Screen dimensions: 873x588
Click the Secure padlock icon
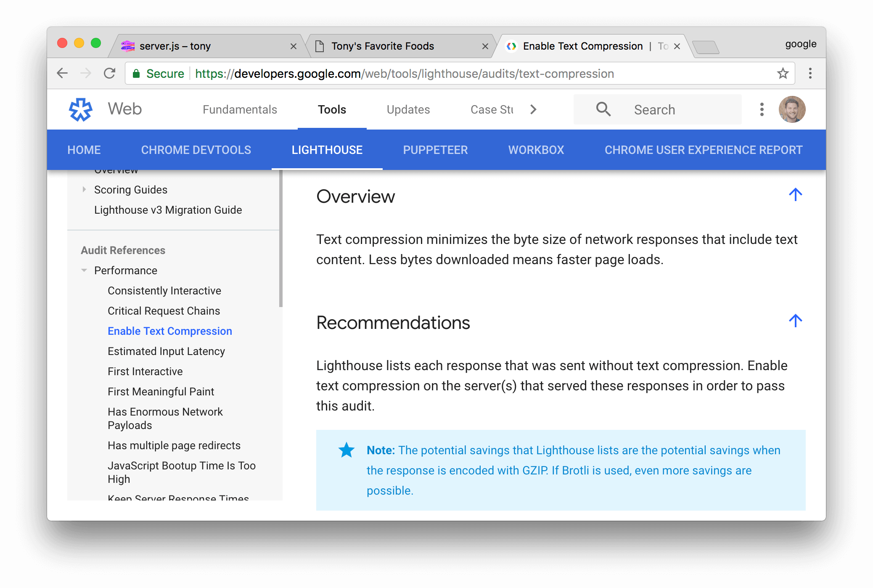tap(137, 73)
